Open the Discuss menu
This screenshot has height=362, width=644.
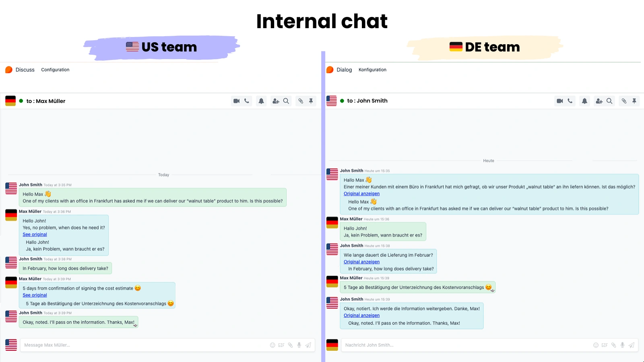click(x=25, y=70)
